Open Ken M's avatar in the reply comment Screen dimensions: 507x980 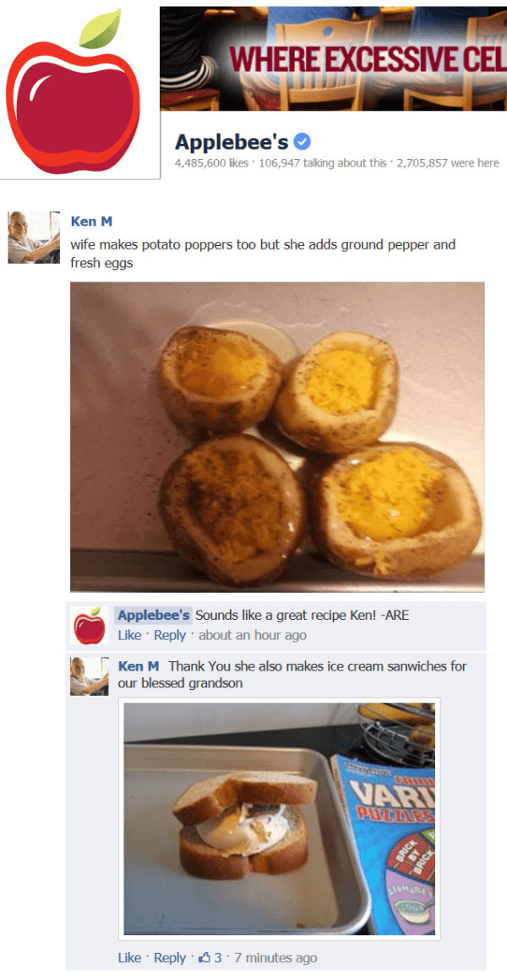point(90,676)
